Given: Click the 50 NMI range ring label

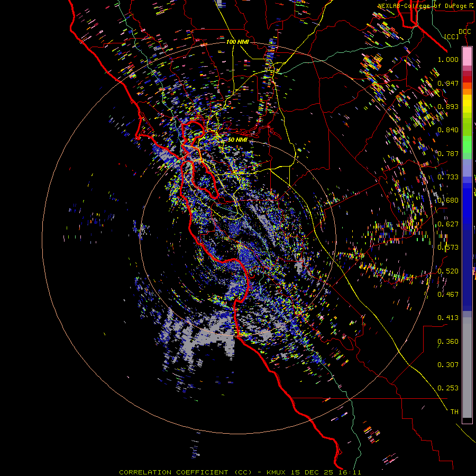Looking at the screenshot, I should point(237,140).
